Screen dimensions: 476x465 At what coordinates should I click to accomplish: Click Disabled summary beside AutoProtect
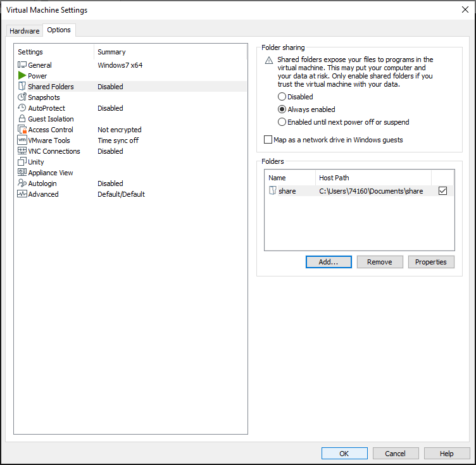tap(110, 108)
